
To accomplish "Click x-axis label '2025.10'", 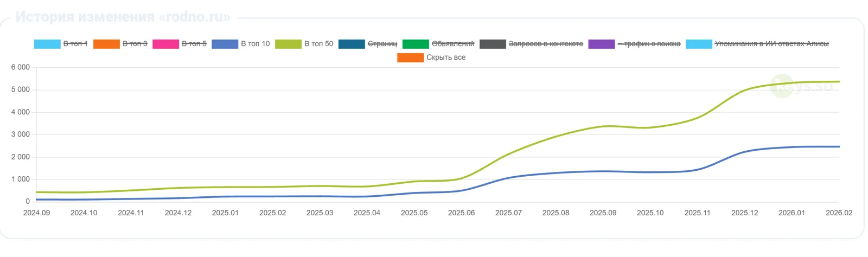I will tap(650, 213).
